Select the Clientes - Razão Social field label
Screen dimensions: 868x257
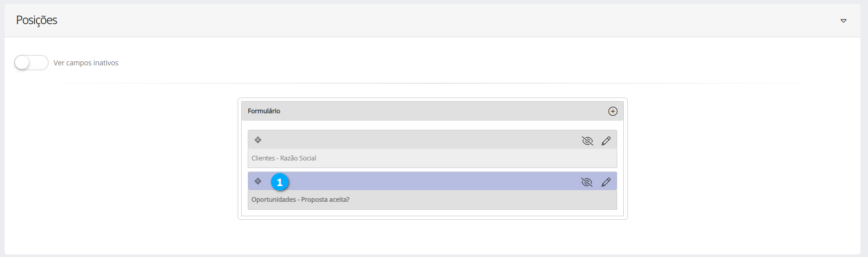[284, 158]
